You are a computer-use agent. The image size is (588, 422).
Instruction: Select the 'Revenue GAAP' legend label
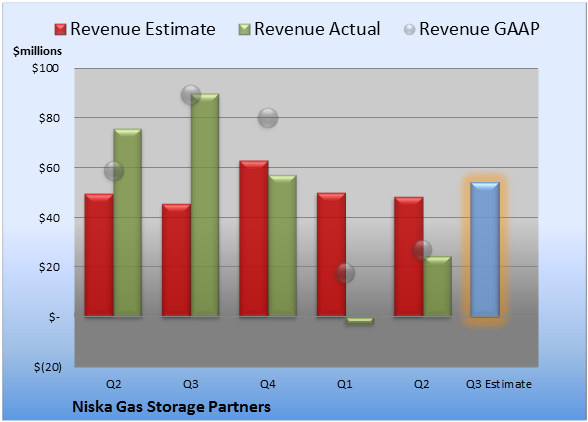point(479,29)
